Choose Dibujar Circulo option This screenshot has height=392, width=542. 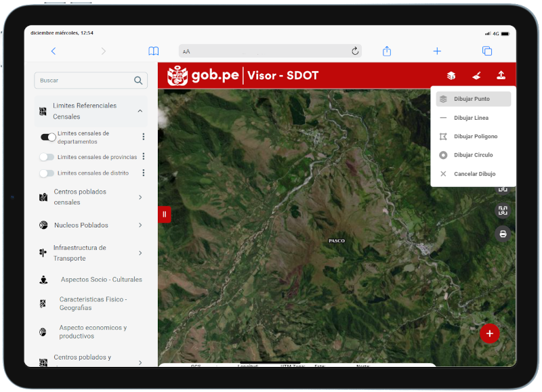click(473, 155)
